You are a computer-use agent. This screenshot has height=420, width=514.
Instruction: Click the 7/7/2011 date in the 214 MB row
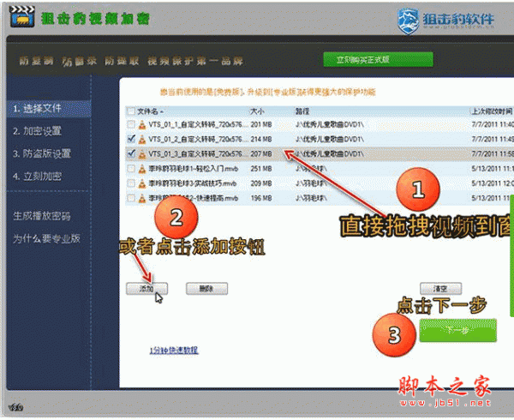[493, 140]
